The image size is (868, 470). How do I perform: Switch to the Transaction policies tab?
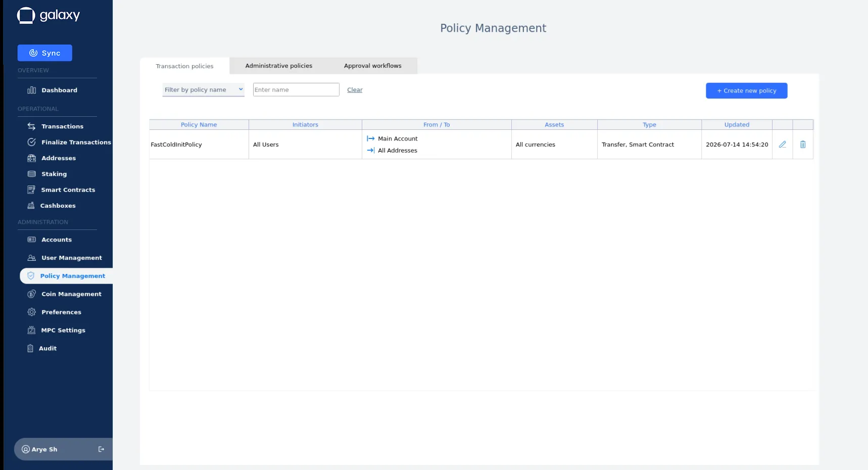184,66
